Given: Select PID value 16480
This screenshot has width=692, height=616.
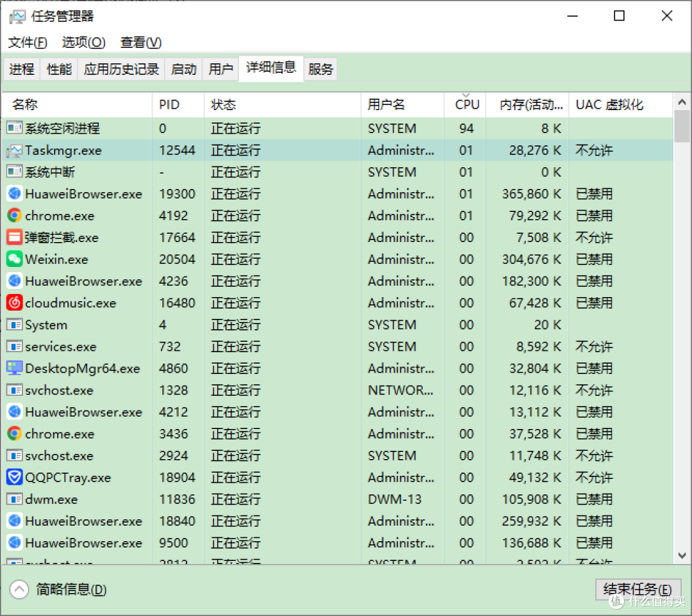Looking at the screenshot, I should pos(177,303).
